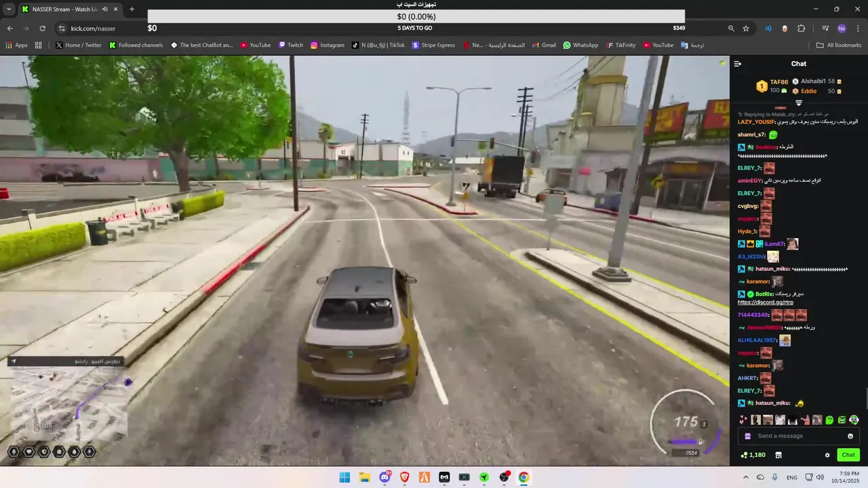Open Home / Twitter bookmark
The width and height of the screenshot is (868, 488).
pos(79,45)
